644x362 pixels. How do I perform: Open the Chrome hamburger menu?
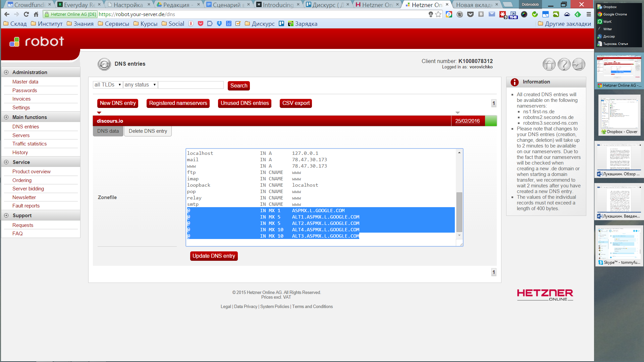point(589,14)
